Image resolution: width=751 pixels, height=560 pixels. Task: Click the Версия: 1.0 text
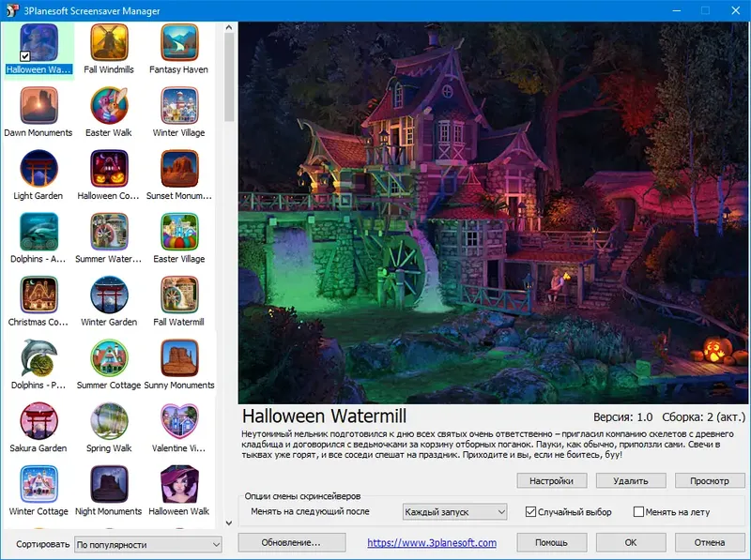(622, 417)
